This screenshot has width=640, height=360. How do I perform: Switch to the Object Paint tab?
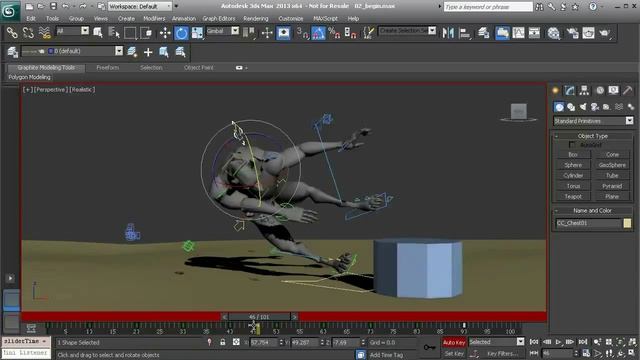click(x=198, y=68)
